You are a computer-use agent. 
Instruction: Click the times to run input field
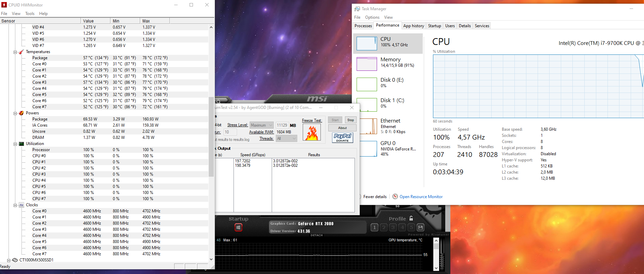[x=230, y=132]
